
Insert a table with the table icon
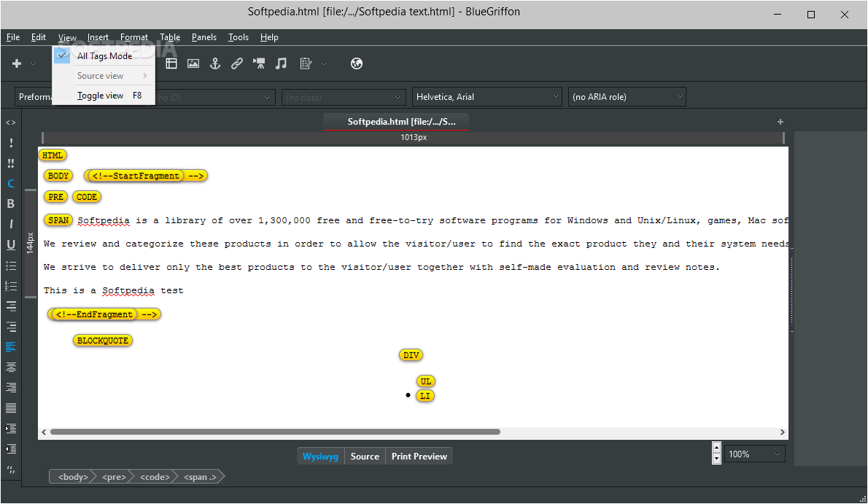coord(171,63)
